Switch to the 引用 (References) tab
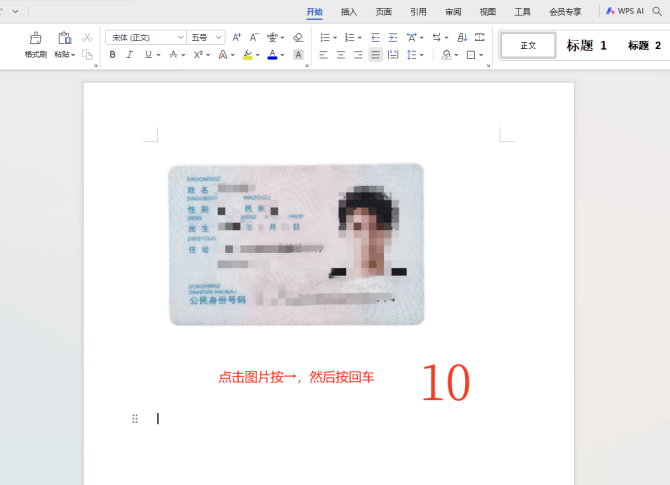This screenshot has width=670, height=485. (x=418, y=12)
